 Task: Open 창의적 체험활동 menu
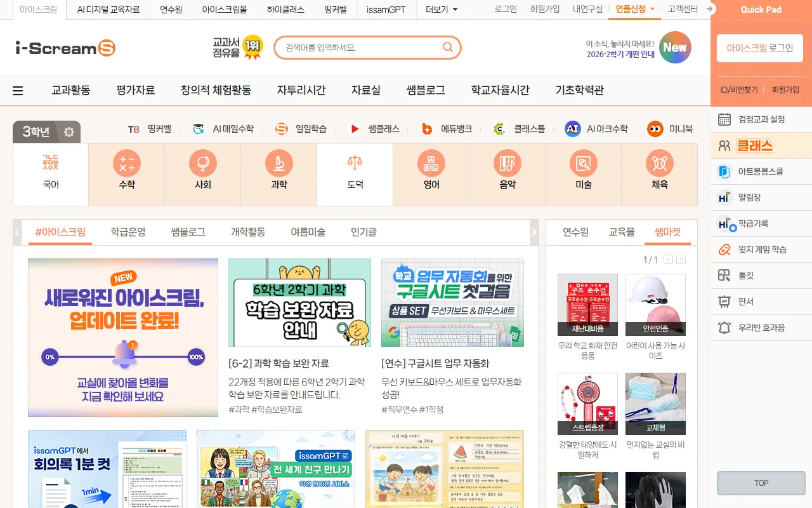point(216,90)
